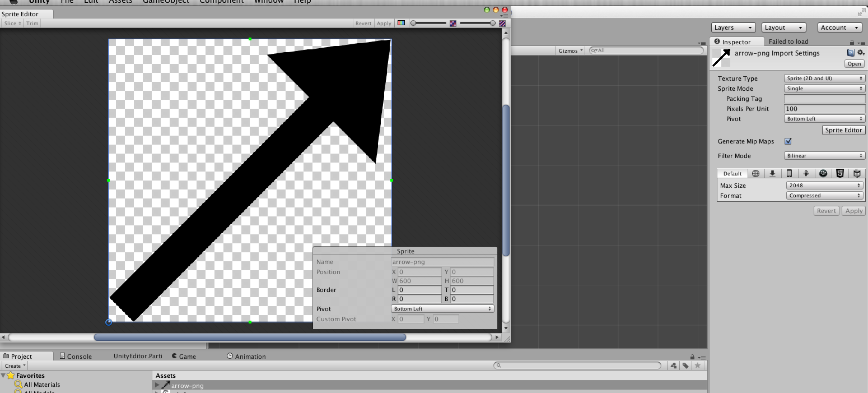The width and height of the screenshot is (868, 393).
Task: Select the Web player platform override tab
Action: (755, 173)
